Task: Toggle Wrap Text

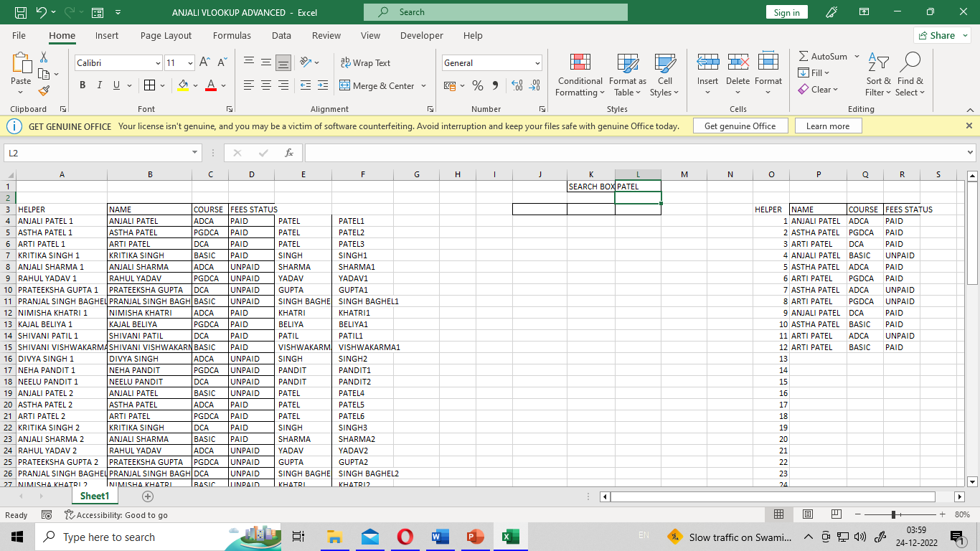Action: (365, 62)
